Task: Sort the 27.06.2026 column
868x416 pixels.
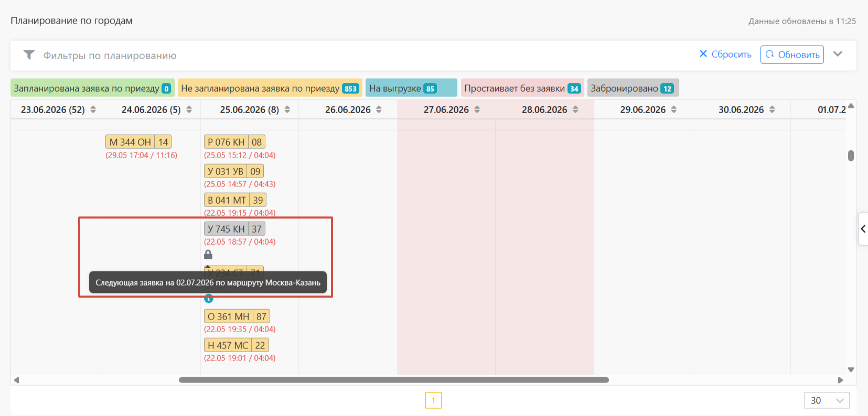Action: 477,110
